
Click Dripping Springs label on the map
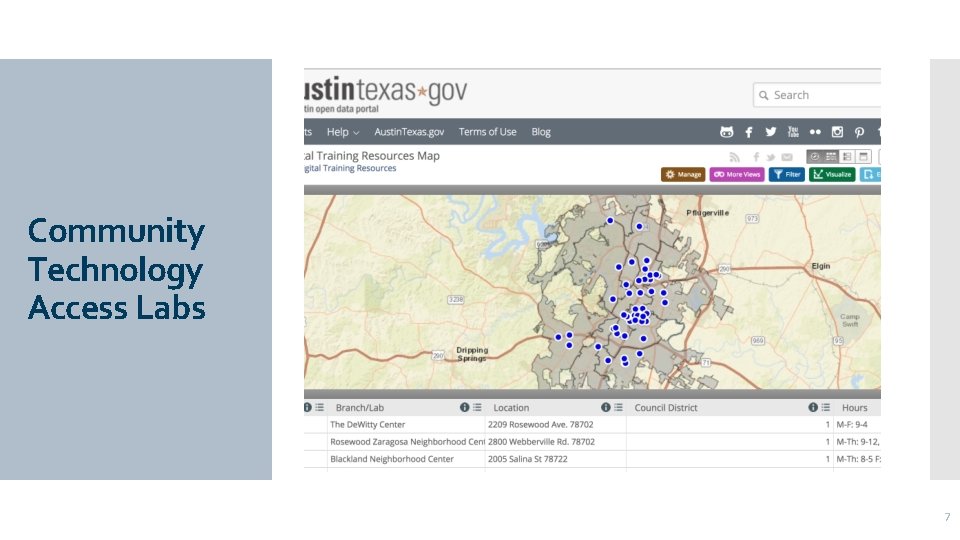(x=472, y=354)
